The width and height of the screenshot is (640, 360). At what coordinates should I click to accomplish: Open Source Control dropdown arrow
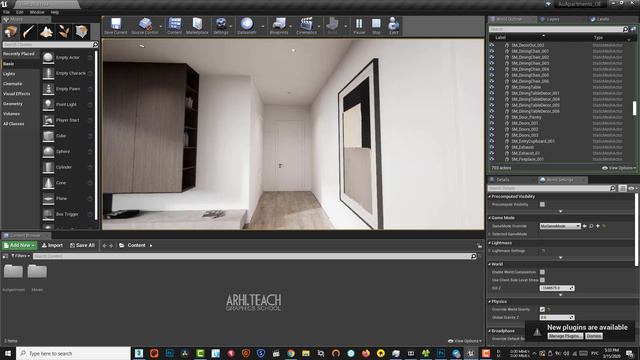[x=161, y=27]
